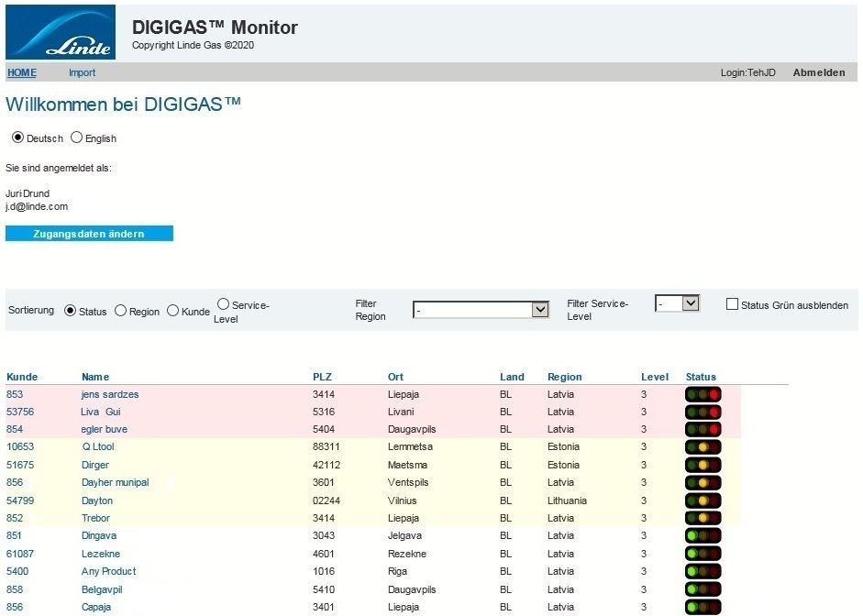863x616 pixels.
Task: Open the Filter Region dropdown
Action: point(481,311)
